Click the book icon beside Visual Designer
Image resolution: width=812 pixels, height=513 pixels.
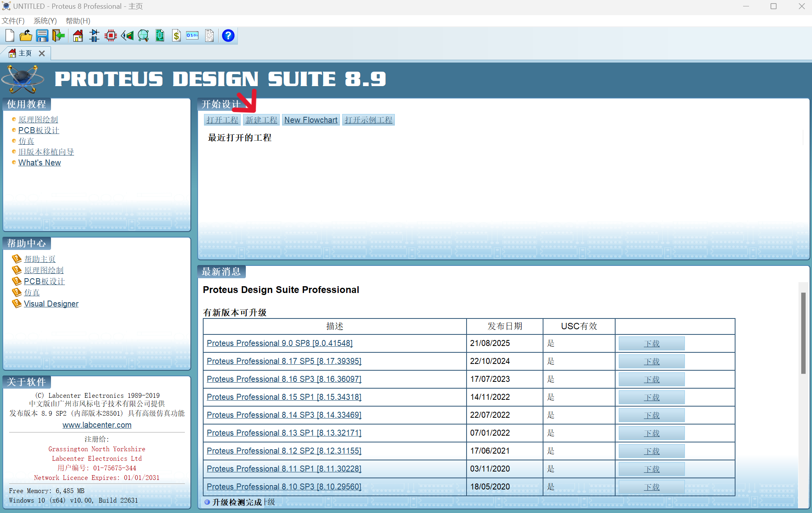16,304
